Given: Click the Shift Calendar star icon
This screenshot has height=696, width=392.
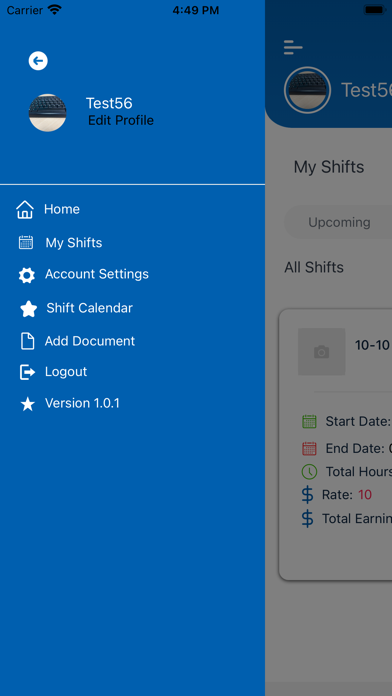Looking at the screenshot, I should point(28,308).
